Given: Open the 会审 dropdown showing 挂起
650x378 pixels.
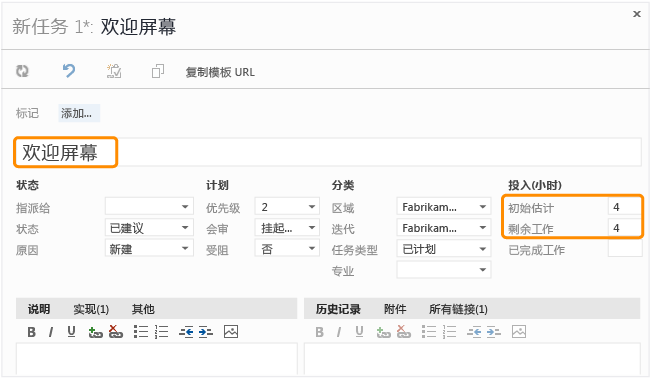Looking at the screenshot, I should tap(287, 228).
